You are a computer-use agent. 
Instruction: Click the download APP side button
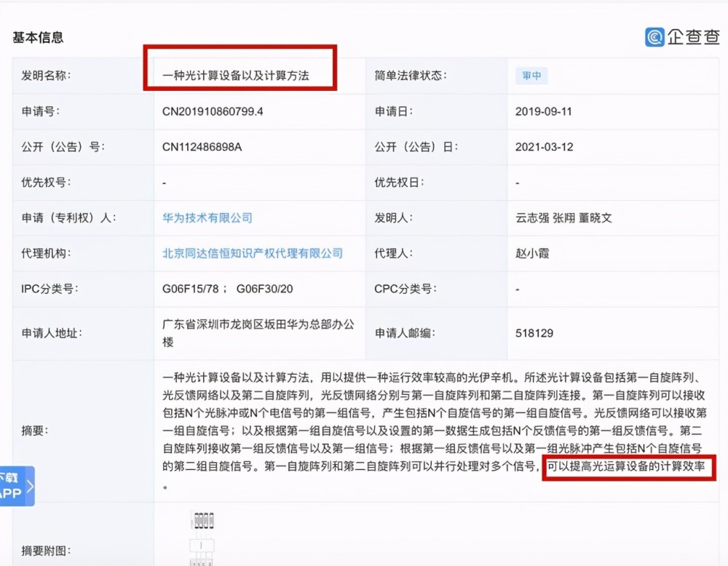click(x=17, y=486)
